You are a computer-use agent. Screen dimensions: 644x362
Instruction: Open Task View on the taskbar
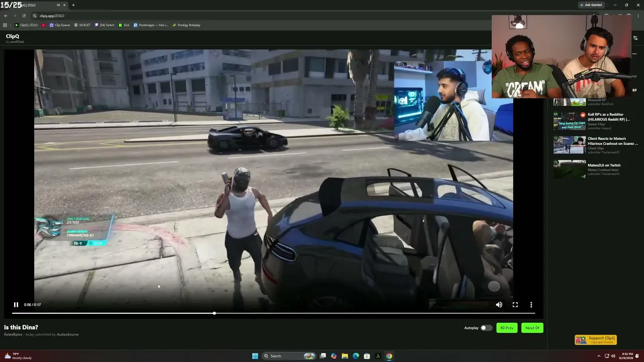(x=323, y=356)
